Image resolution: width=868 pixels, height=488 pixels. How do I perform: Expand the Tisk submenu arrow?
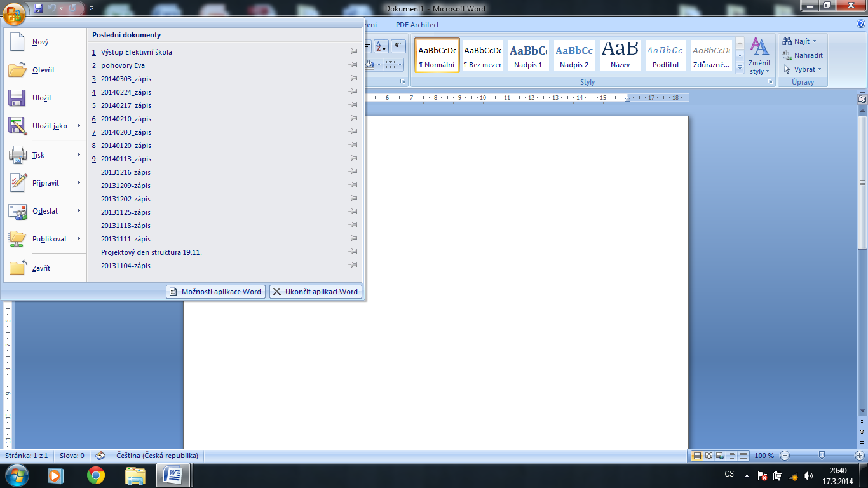tap(79, 155)
